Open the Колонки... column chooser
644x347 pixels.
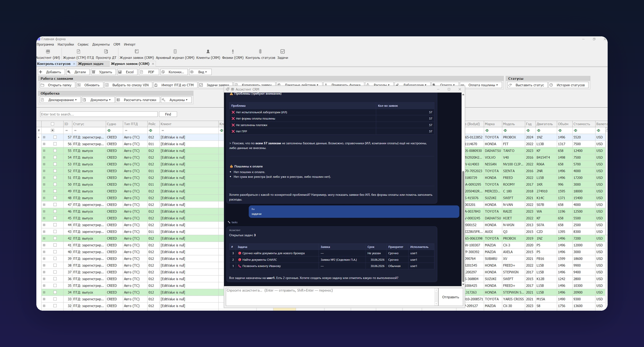click(174, 72)
